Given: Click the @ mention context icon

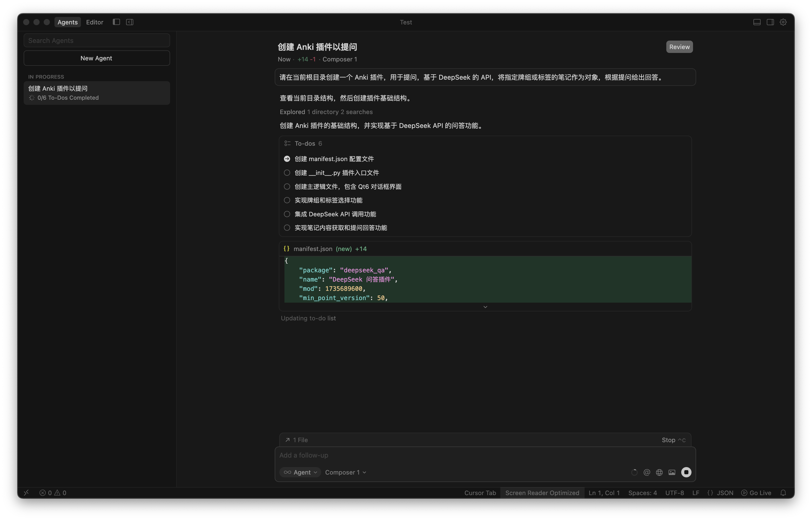Looking at the screenshot, I should point(647,472).
